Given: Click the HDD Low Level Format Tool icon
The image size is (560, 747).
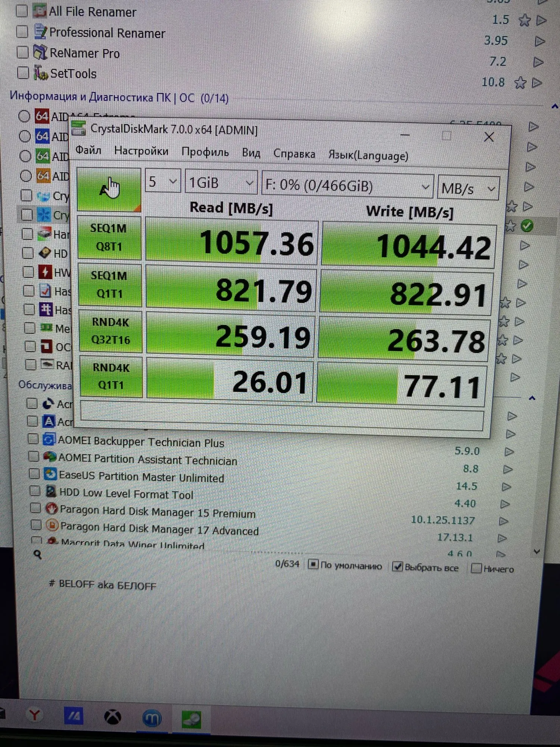Looking at the screenshot, I should click(x=51, y=491).
